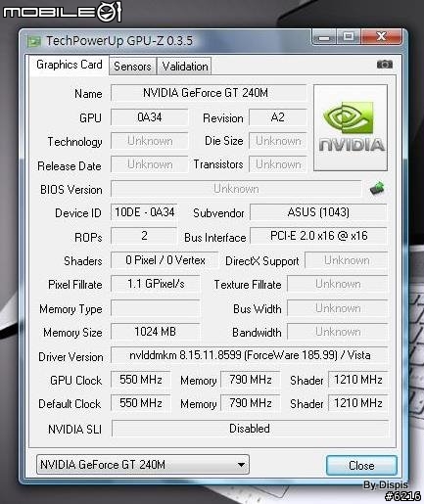Click the GPU field showing 0A34
The height and width of the screenshot is (504, 424).
click(x=150, y=117)
